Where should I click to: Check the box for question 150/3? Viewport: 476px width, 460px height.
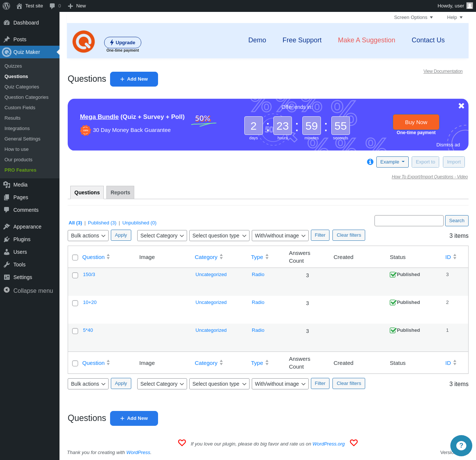(x=75, y=275)
